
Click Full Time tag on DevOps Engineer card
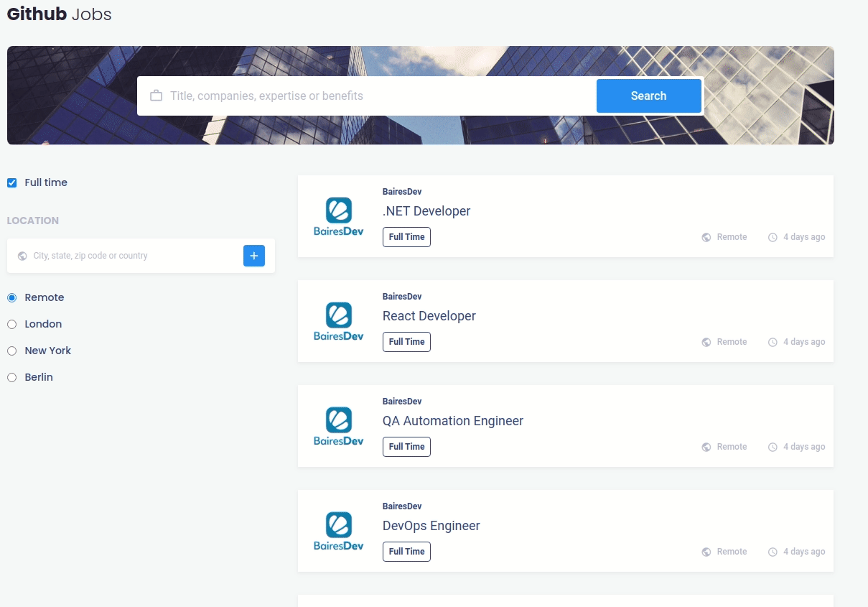click(x=406, y=552)
